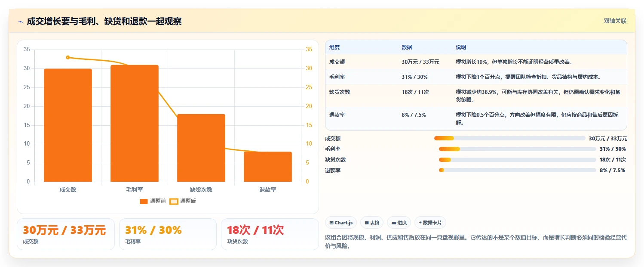
Task: Click the 退款率 row label in table
Action: pyautogui.click(x=337, y=115)
